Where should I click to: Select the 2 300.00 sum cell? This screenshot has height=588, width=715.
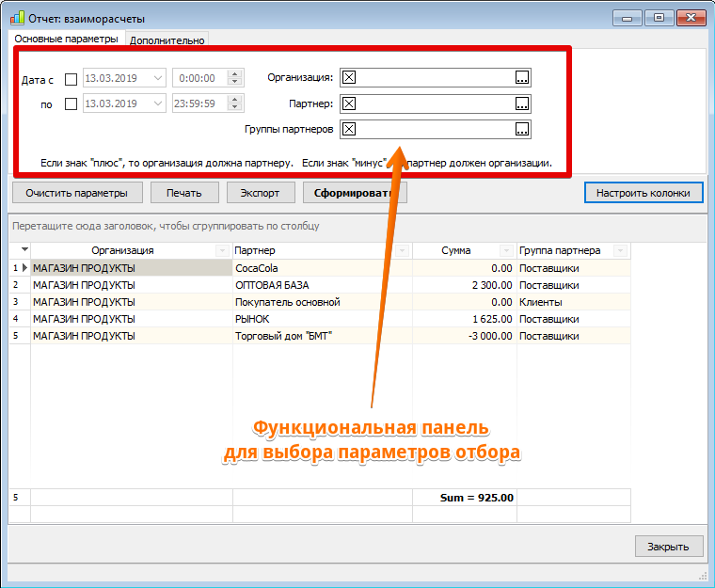[465, 285]
